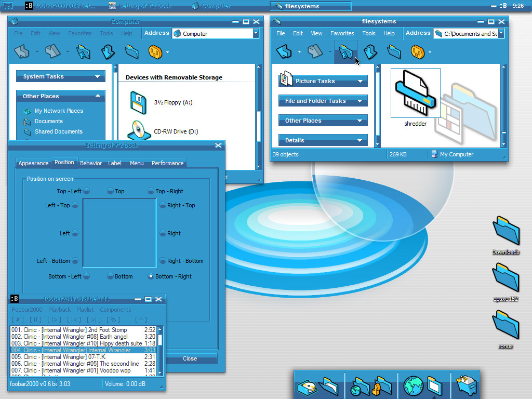Click Search icon in Computer window toolbar
Viewport: 532px width, 399px height.
pyautogui.click(x=108, y=52)
